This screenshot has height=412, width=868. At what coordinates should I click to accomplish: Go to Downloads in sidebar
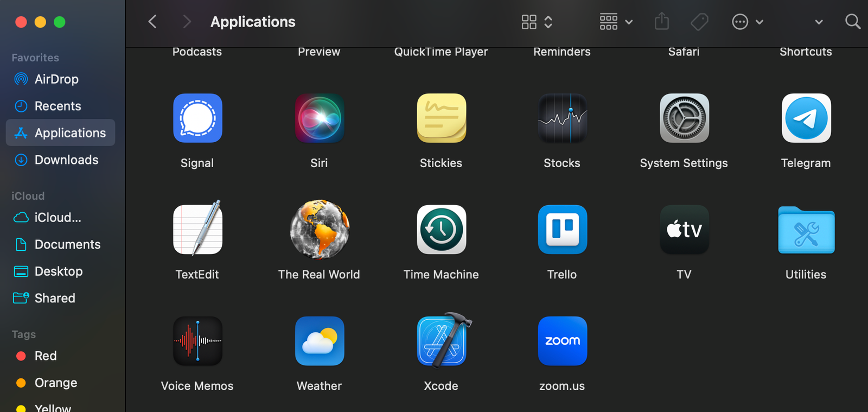pos(66,160)
